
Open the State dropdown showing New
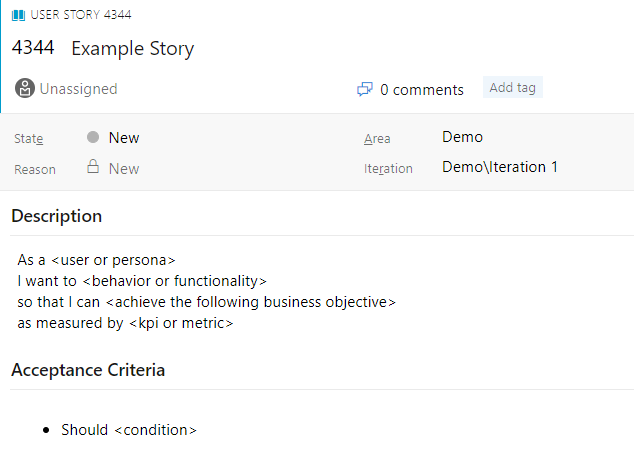coord(124,138)
